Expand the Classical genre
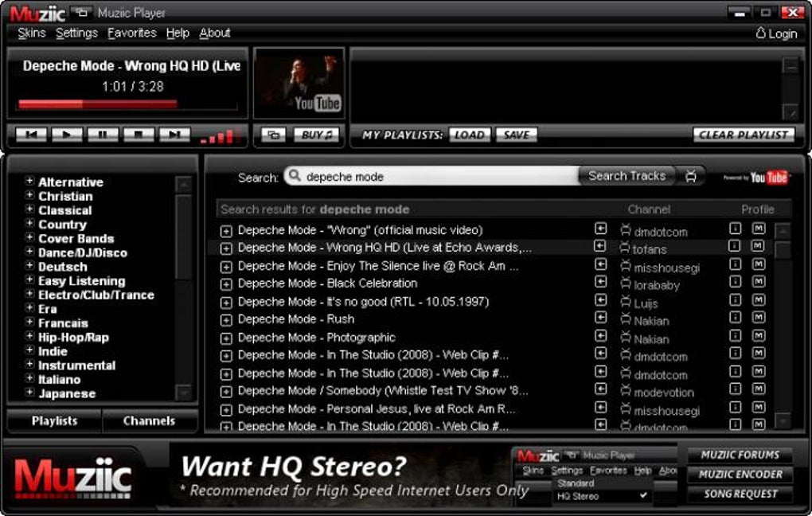Screen dimensions: 812x516 [29, 209]
